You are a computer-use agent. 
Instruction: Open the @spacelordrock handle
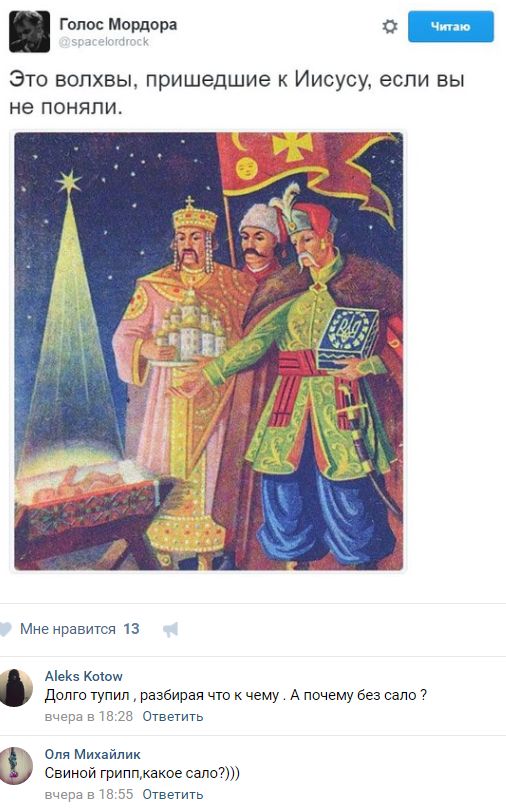104,42
